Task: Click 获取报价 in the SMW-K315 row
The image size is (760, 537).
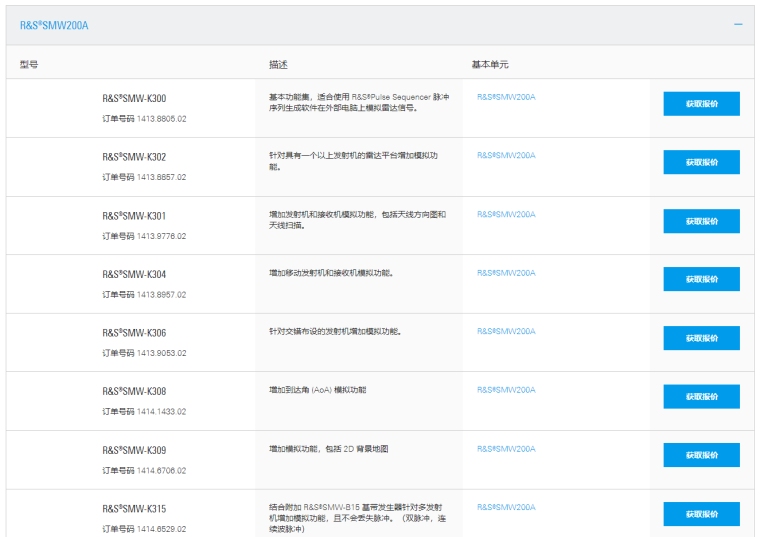Action: click(x=701, y=514)
